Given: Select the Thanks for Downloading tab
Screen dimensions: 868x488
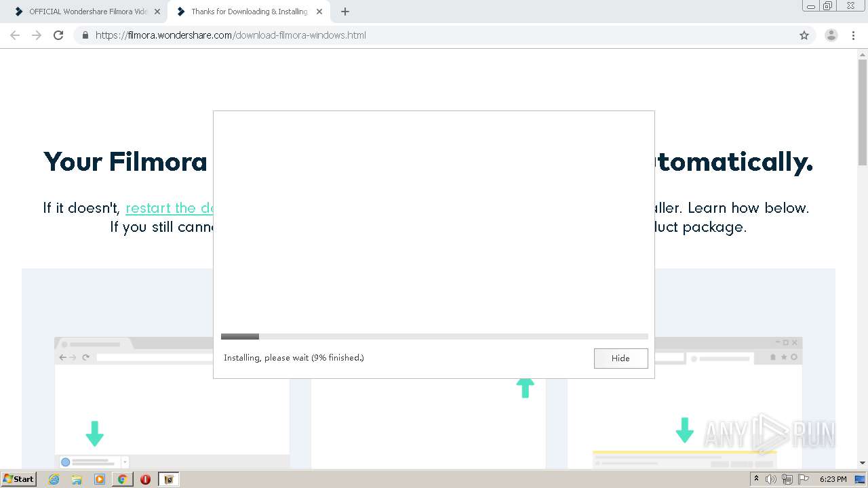Looking at the screenshot, I should coord(249,12).
